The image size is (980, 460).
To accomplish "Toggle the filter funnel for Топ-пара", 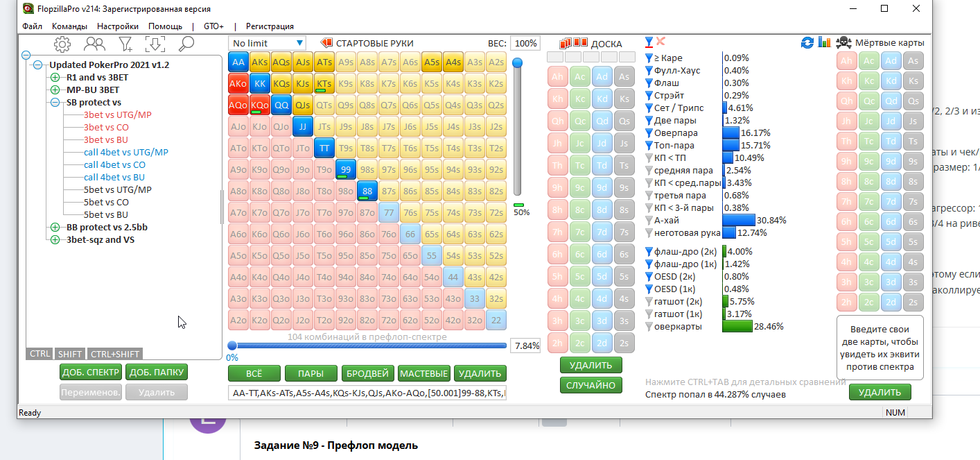I will pos(649,146).
